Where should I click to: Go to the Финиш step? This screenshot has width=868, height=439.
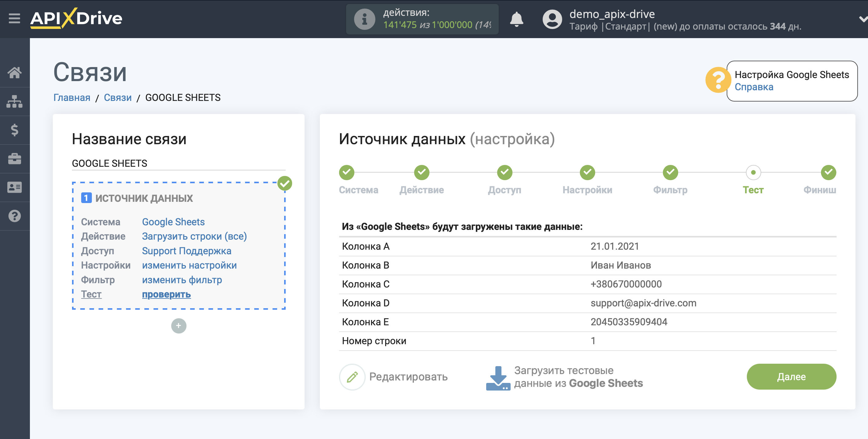[819, 190]
